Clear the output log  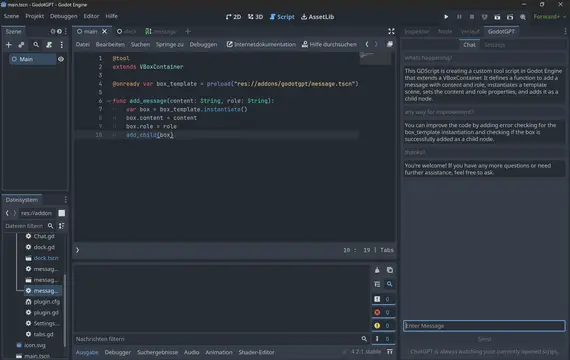click(377, 270)
